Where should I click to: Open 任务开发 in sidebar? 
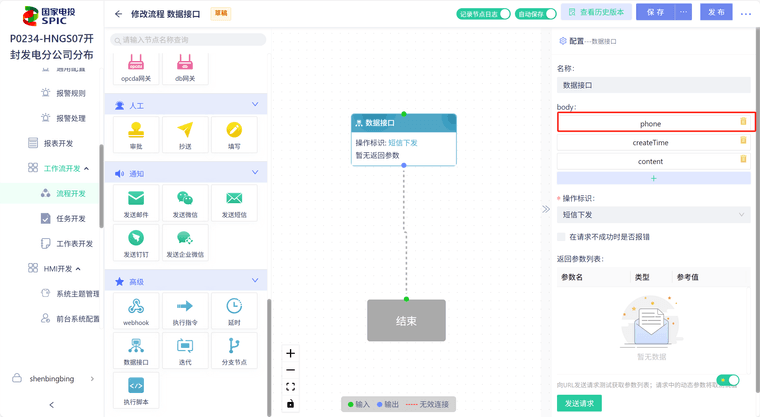point(71,218)
